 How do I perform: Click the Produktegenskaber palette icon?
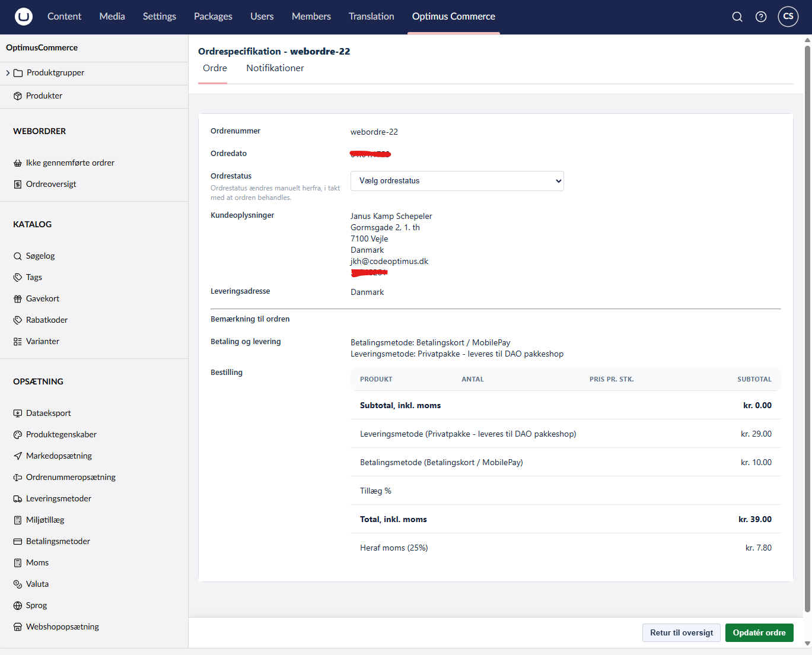click(x=18, y=435)
